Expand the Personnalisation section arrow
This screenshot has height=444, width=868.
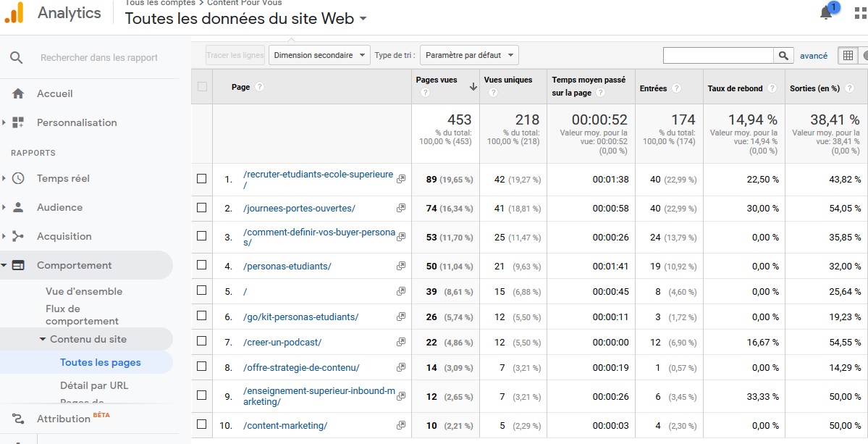pos(4,122)
